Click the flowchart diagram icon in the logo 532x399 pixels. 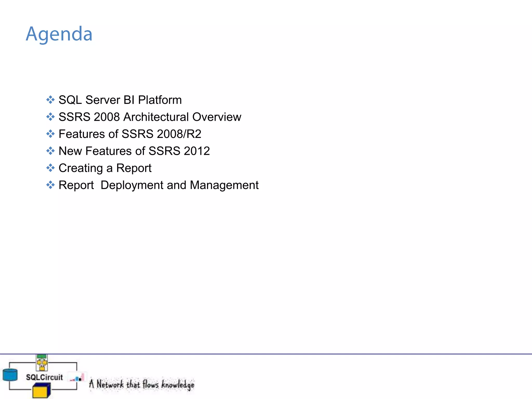click(42, 363)
